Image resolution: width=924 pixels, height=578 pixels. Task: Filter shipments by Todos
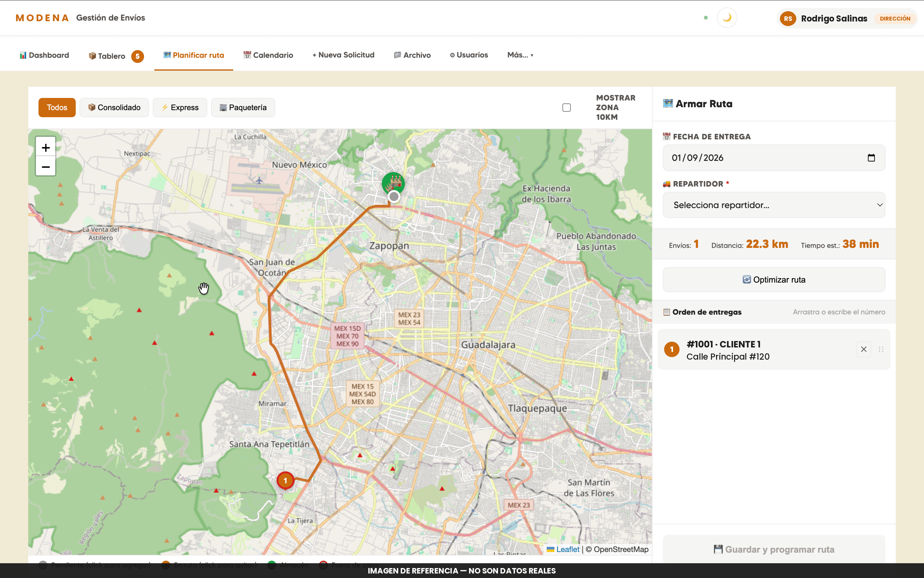[x=57, y=108]
